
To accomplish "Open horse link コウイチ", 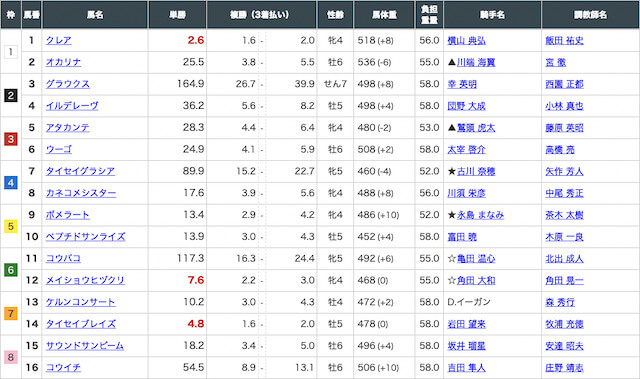I will click(63, 368).
